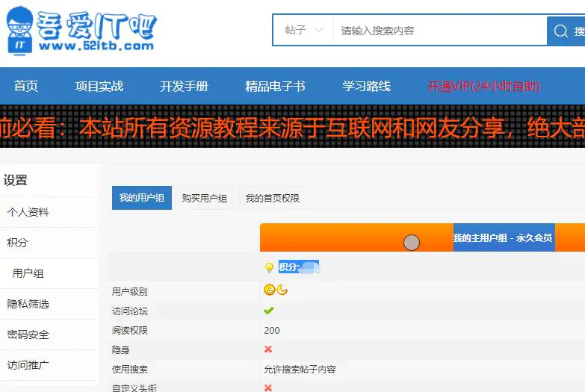Click the magnifier search icon button
Viewport: 585px width, 392px height.
[x=566, y=31]
